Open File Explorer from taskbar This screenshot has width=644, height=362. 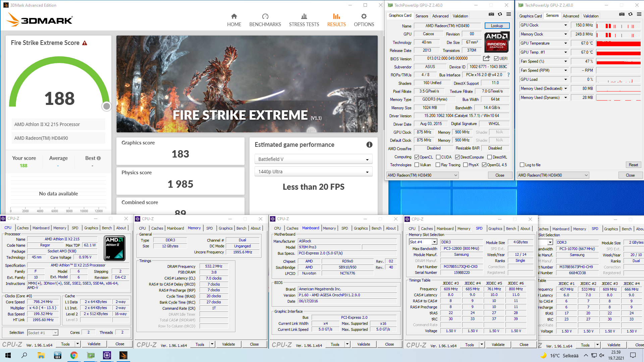click(41, 355)
